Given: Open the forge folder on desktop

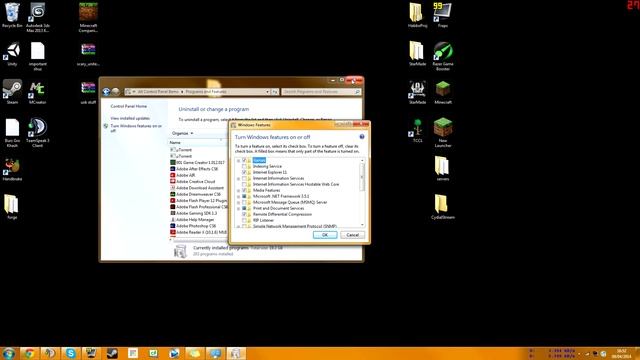Looking at the screenshot, I should [x=12, y=207].
